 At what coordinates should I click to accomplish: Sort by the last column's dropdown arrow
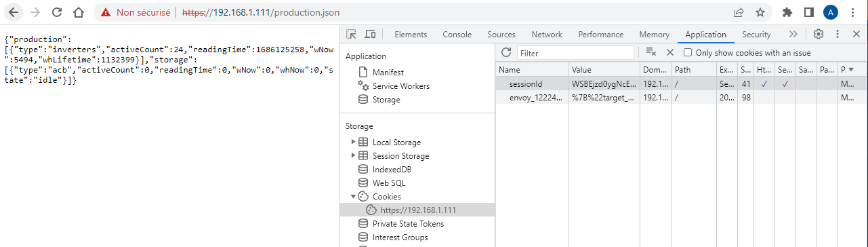(852, 70)
